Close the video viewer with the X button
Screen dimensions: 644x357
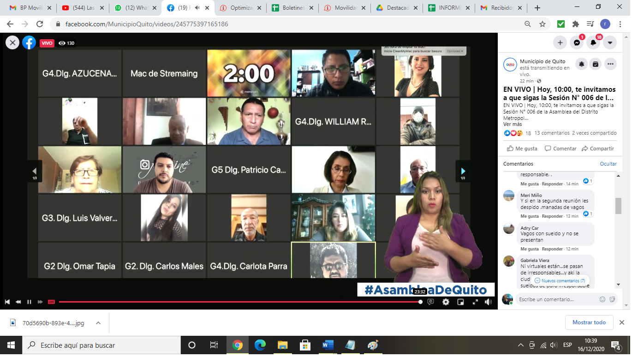12,43
